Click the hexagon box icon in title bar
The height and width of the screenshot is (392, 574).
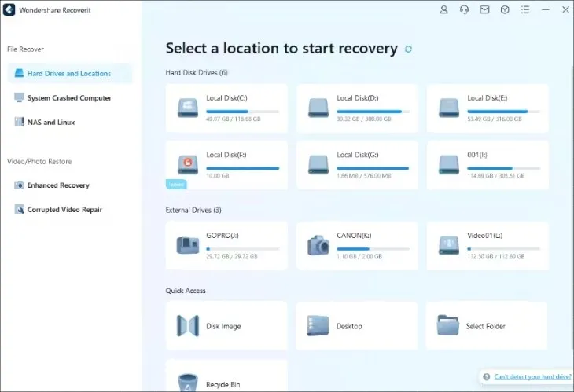[505, 10]
